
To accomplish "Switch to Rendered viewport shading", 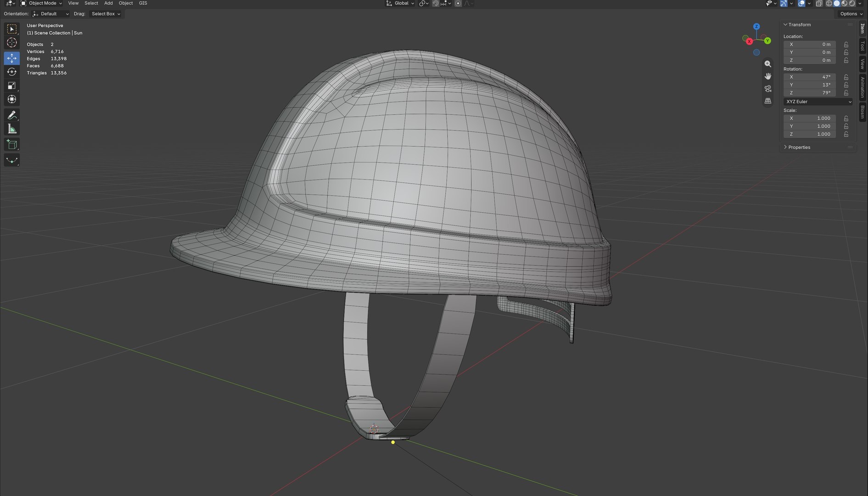I will tap(852, 3).
